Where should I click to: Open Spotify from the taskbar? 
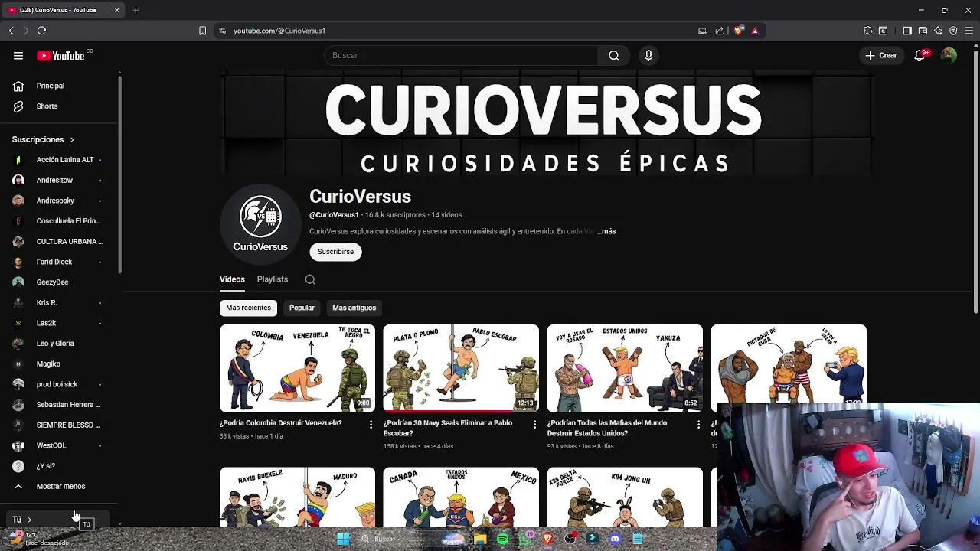click(502, 539)
